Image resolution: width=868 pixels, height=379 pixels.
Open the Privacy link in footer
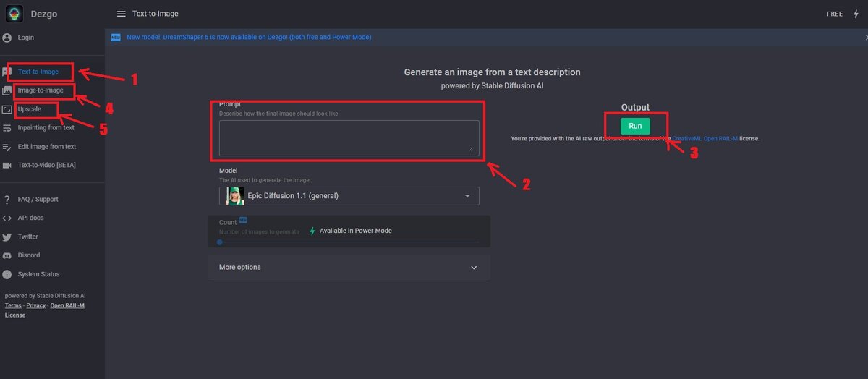tap(36, 306)
